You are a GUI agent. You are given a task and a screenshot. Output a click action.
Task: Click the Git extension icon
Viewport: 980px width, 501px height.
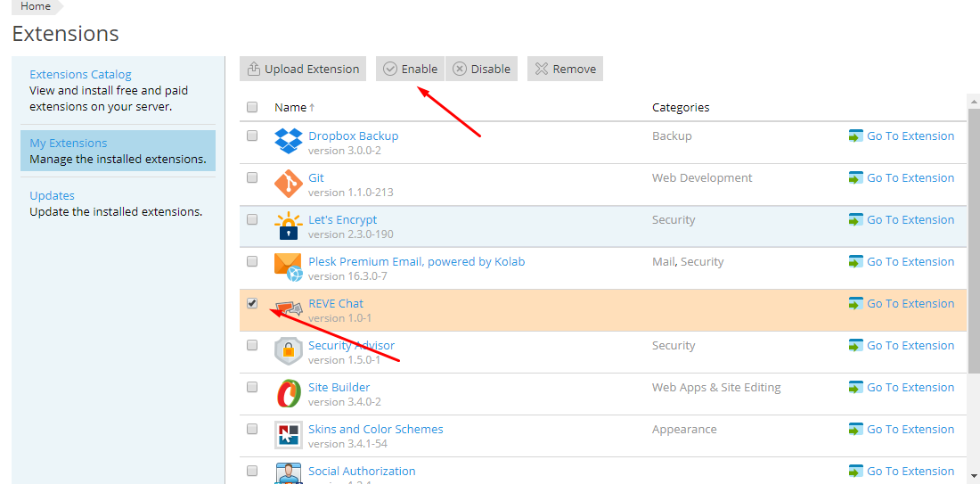tap(288, 184)
